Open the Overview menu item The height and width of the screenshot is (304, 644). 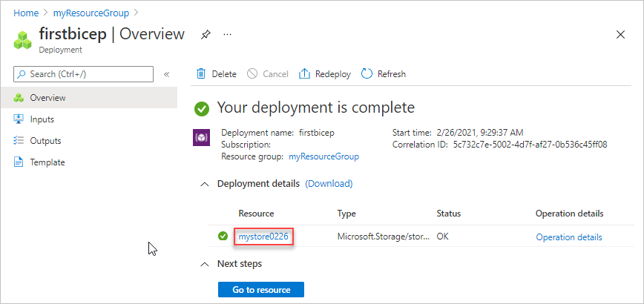point(47,98)
